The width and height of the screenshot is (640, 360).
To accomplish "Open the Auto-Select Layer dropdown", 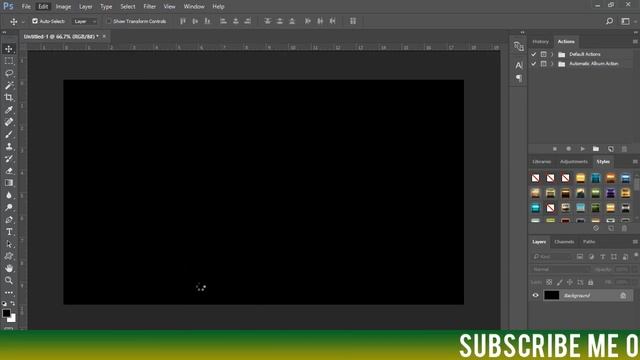I will tap(84, 21).
